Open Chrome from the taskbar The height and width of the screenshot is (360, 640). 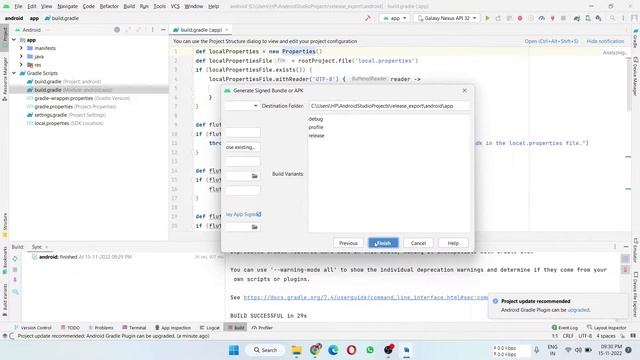tap(315, 350)
